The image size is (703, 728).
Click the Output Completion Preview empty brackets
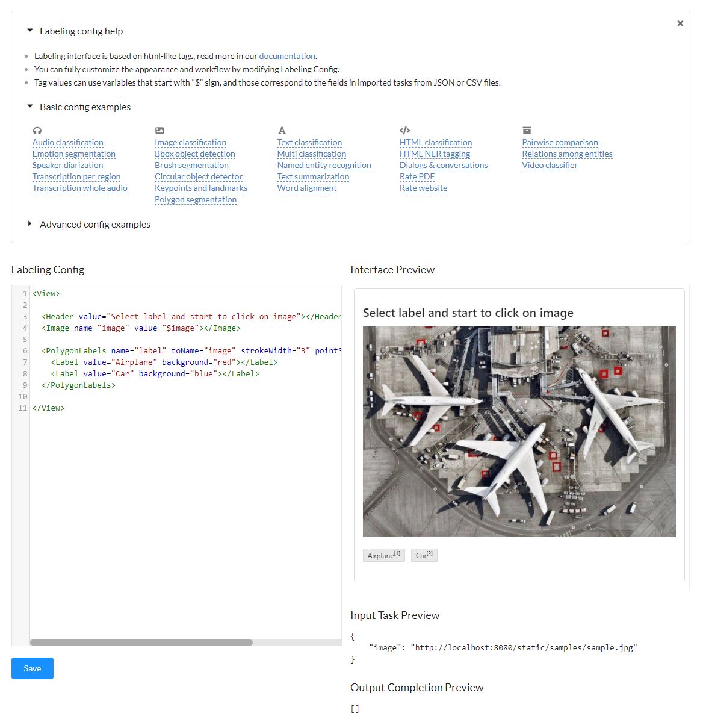[x=355, y=709]
